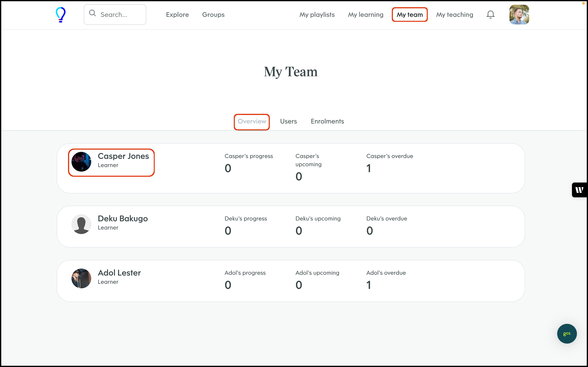
Task: Click the magnifier search icon
Action: (92, 13)
